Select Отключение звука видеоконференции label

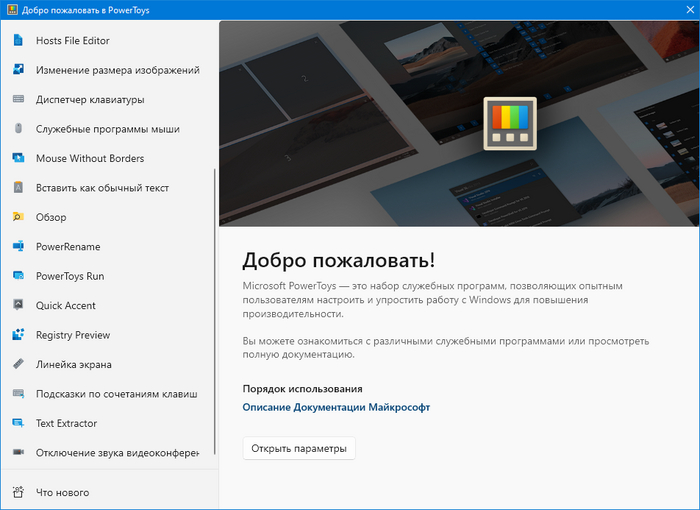[x=117, y=453]
